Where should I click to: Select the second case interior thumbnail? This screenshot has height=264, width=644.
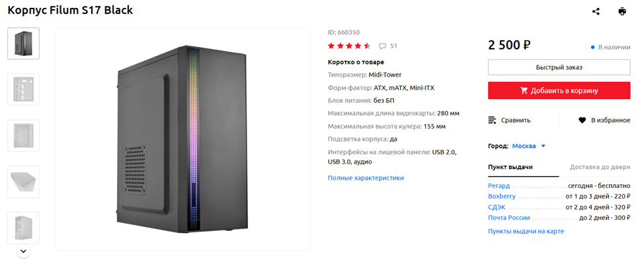pyautogui.click(x=23, y=90)
